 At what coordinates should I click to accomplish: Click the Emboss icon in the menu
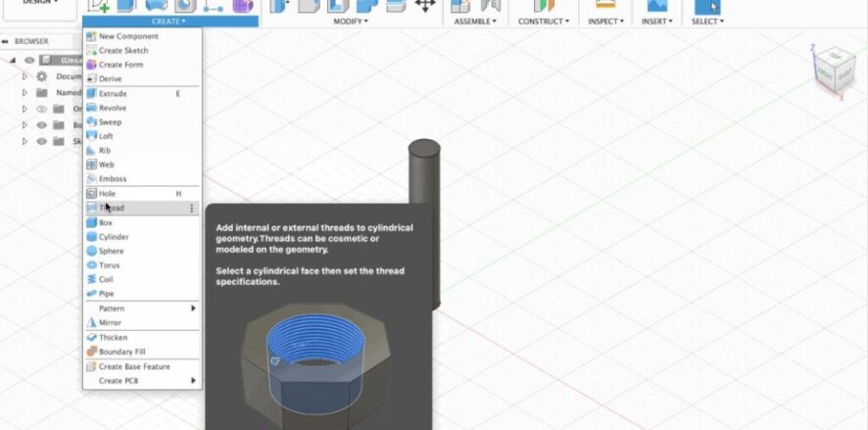[x=91, y=178]
